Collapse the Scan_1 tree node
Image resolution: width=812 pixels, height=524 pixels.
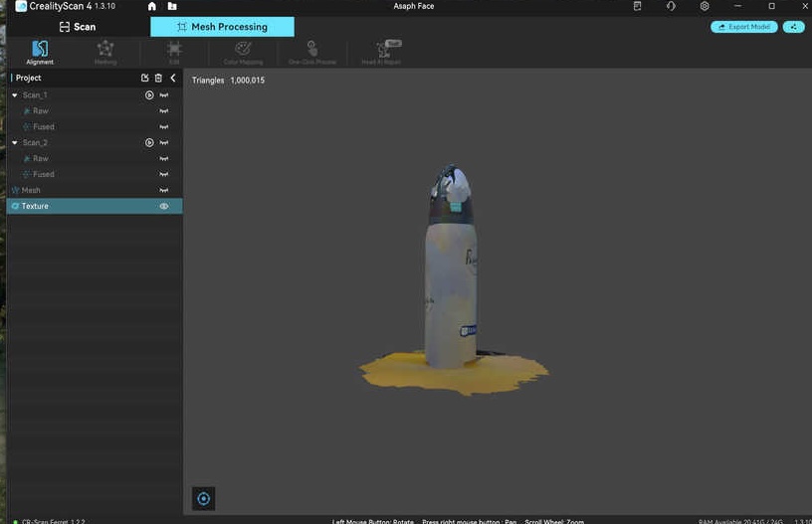coord(15,95)
